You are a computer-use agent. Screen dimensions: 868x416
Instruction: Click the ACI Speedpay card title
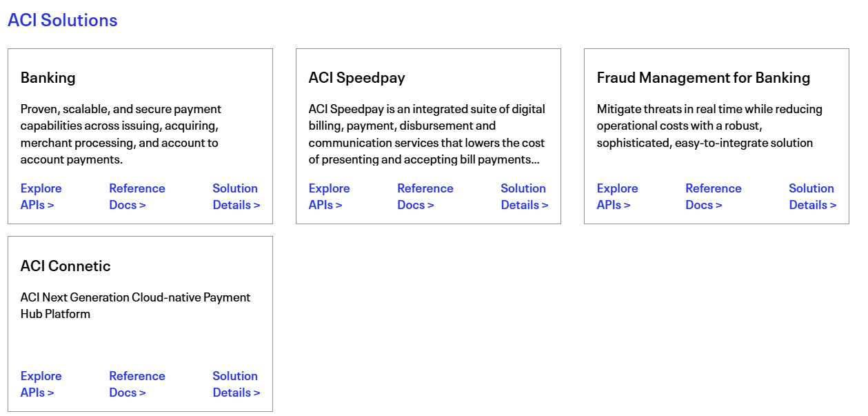click(356, 78)
